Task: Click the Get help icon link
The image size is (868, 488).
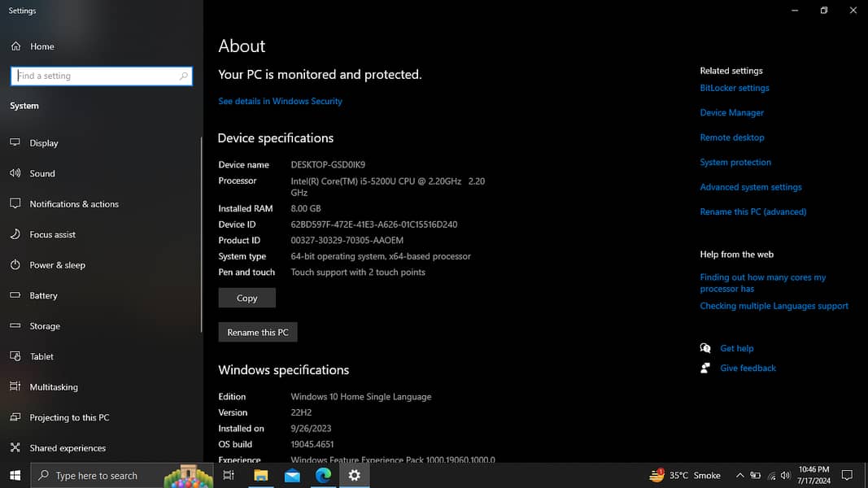Action: tap(705, 348)
